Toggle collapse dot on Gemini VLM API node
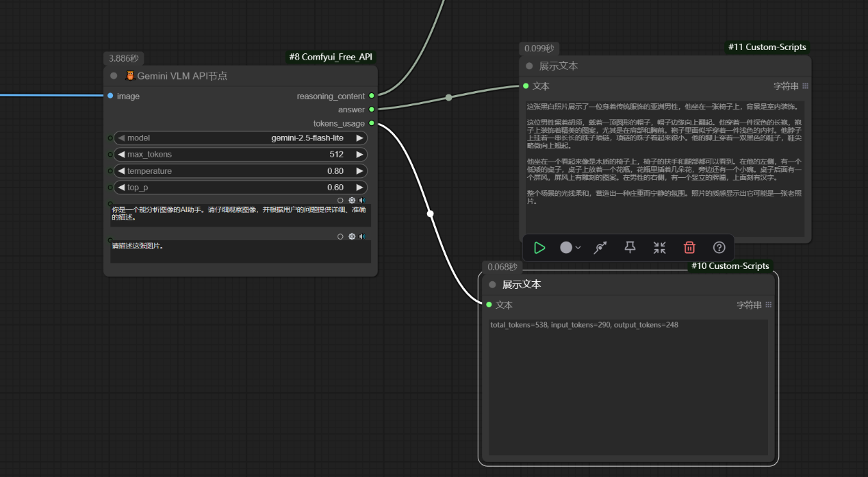Screen dimensions: 868x477 [114, 76]
